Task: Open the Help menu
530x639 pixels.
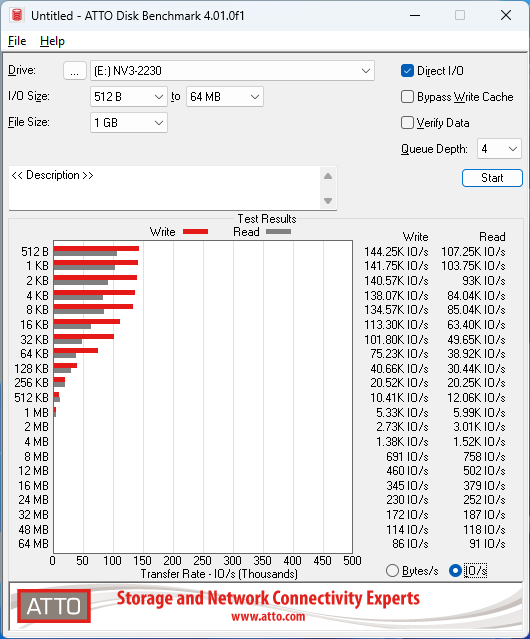Action: (x=52, y=41)
